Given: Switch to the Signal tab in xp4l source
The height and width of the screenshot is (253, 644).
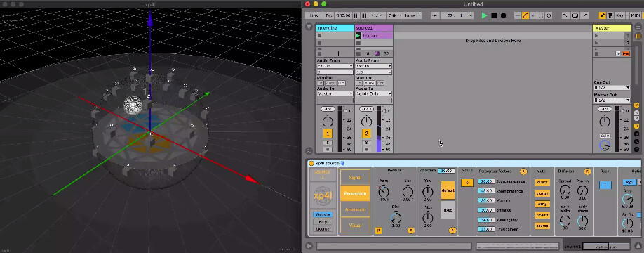Looking at the screenshot, I should [355, 178].
